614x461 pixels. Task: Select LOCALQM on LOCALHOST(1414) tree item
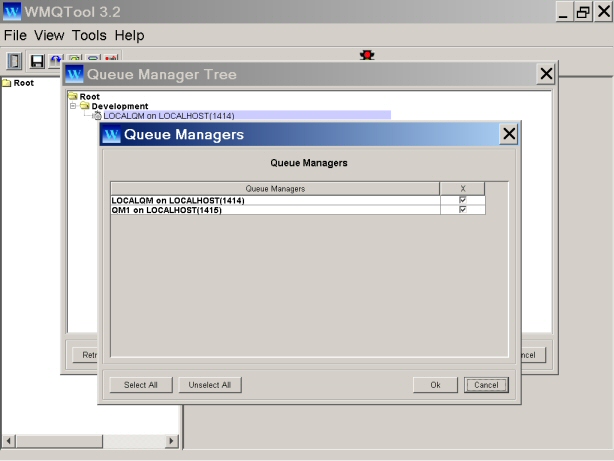click(x=247, y=116)
